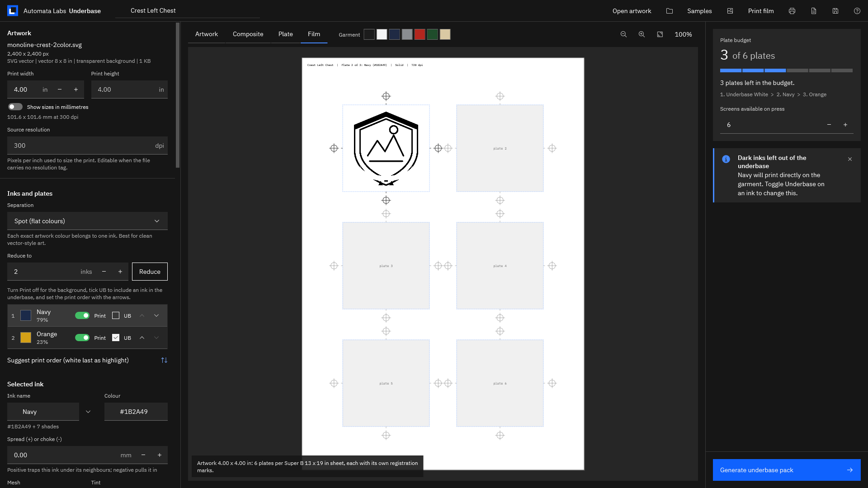The height and width of the screenshot is (488, 868).
Task: Open the Separation dropdown
Action: coord(87,221)
